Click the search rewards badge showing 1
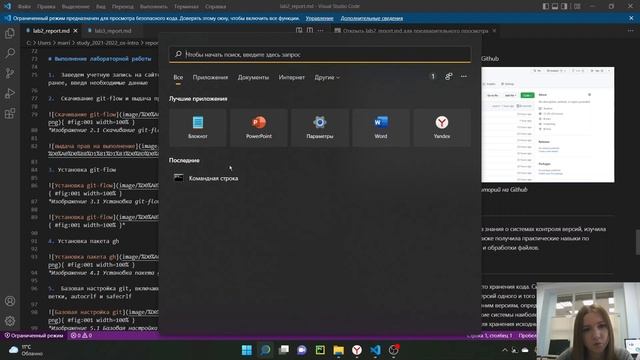640x360 pixels. pyautogui.click(x=433, y=76)
